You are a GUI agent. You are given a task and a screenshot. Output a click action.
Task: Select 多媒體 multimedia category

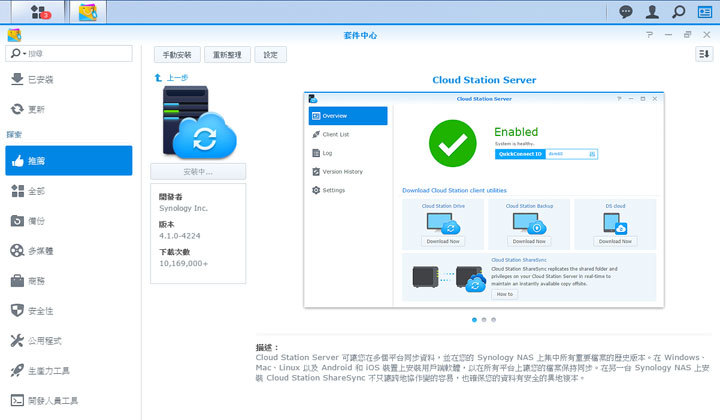pyautogui.click(x=69, y=251)
